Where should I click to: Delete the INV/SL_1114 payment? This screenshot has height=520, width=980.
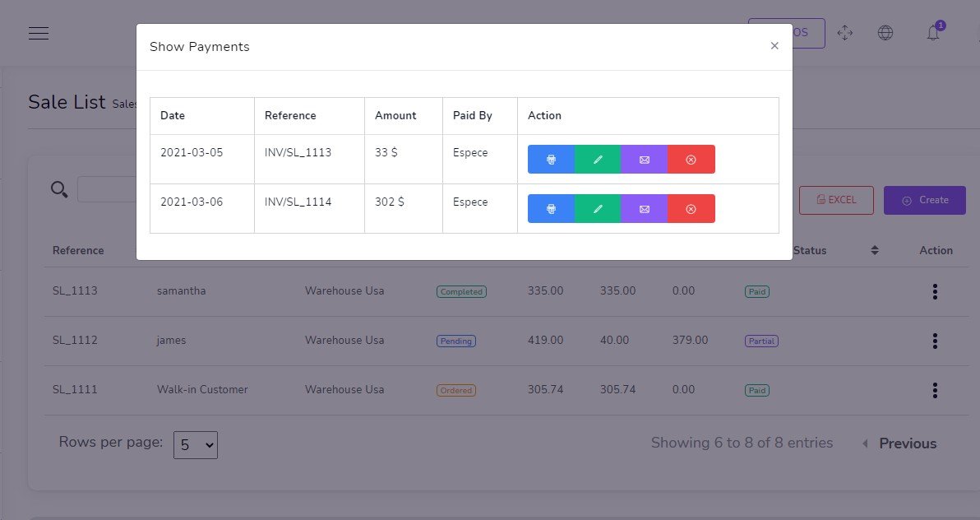(691, 209)
